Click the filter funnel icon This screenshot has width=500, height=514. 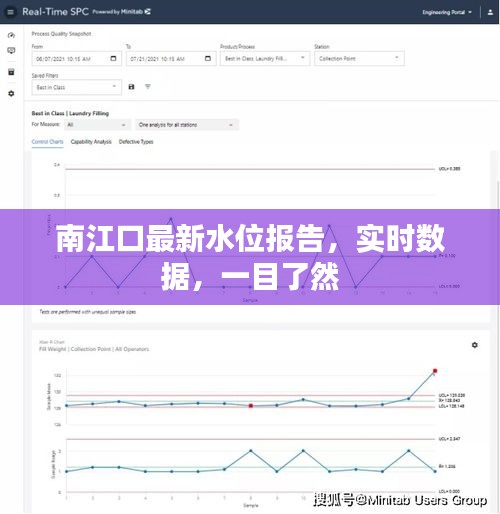click(148, 87)
